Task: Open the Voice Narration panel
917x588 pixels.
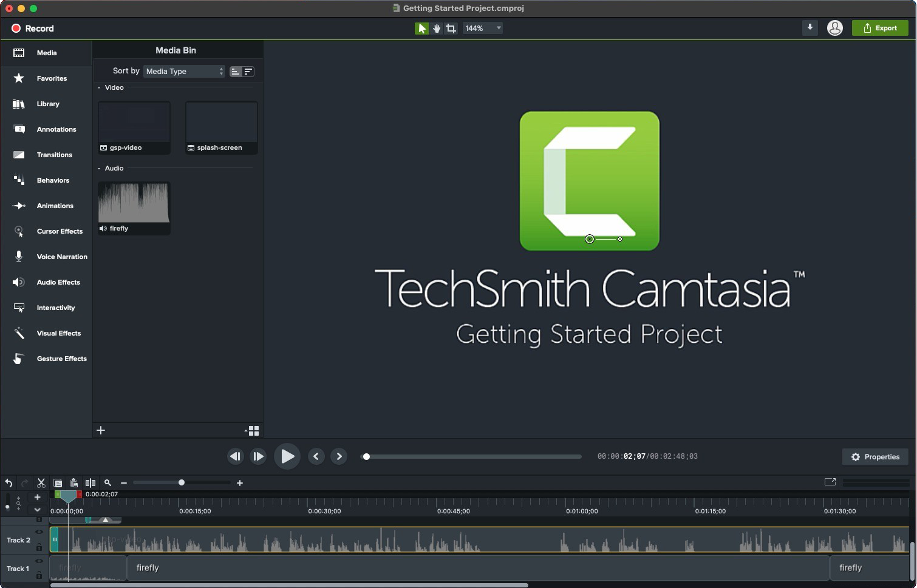Action: tap(61, 257)
